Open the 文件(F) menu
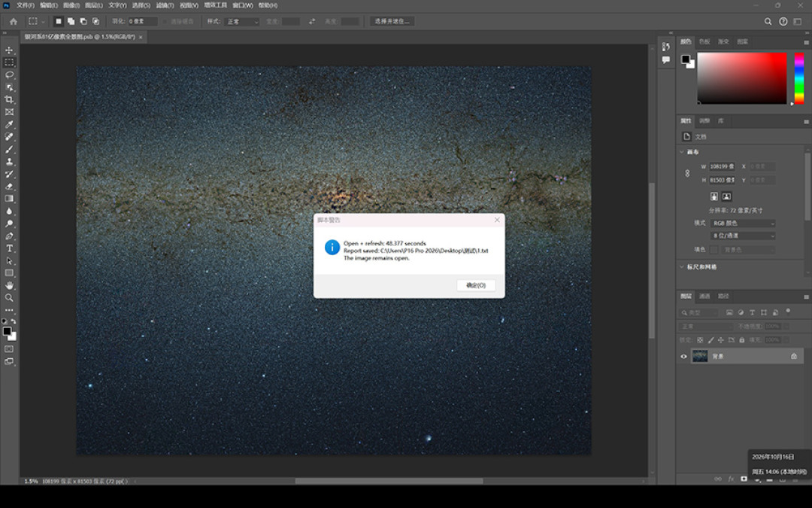The image size is (812, 508). coord(26,6)
